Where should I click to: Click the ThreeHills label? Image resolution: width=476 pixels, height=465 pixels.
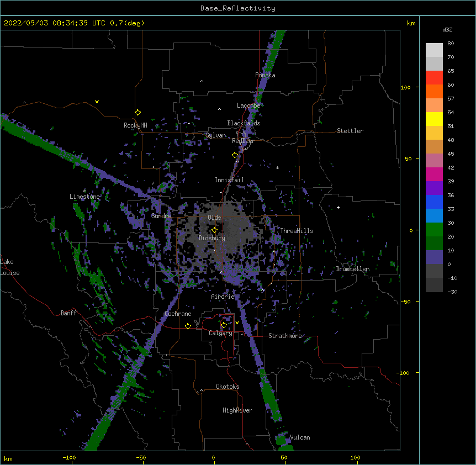[x=297, y=231]
